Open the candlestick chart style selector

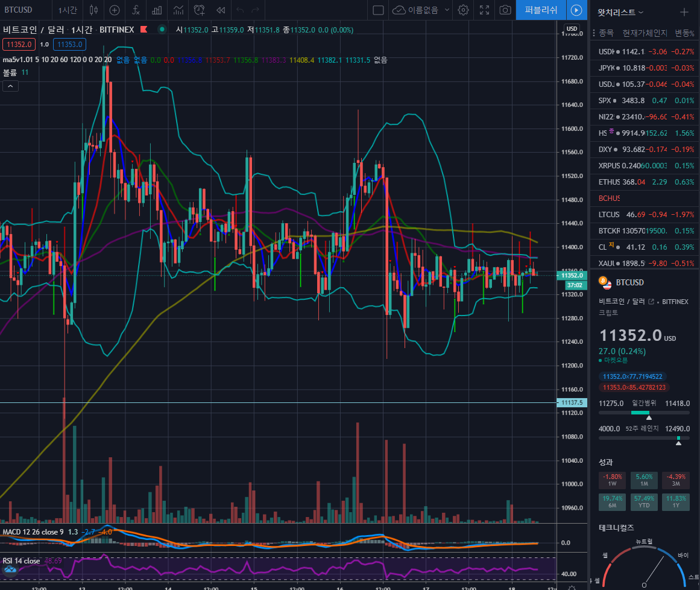[93, 10]
